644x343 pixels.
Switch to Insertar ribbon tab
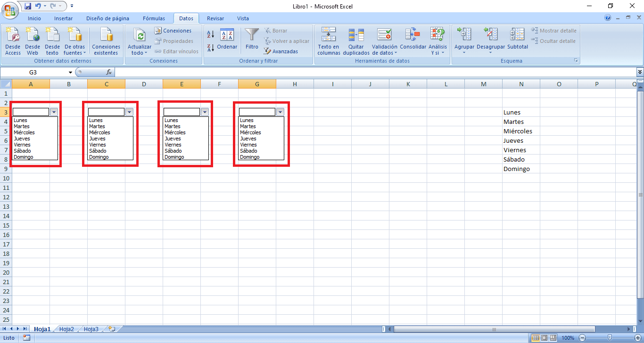[x=63, y=18]
